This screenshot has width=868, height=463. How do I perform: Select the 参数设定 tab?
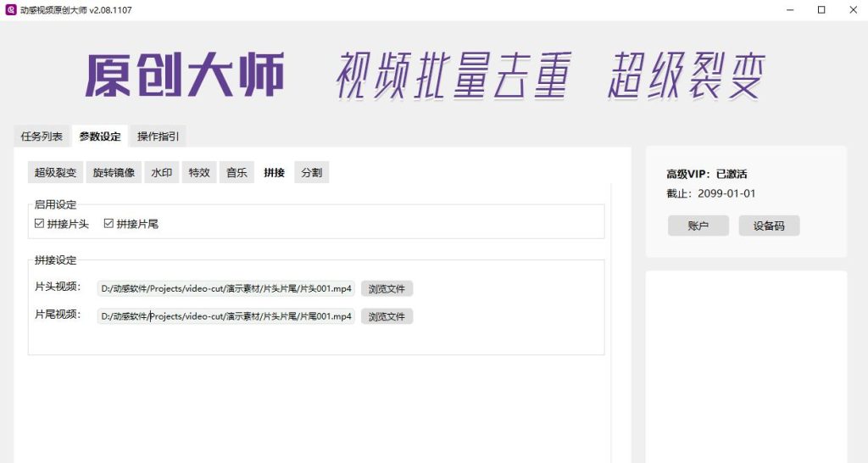(x=100, y=137)
